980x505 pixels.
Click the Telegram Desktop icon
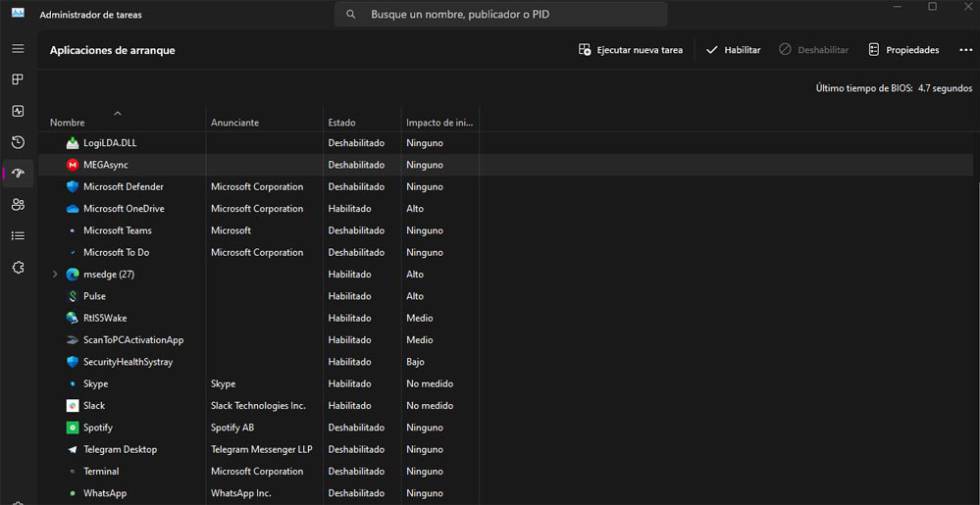pyautogui.click(x=72, y=449)
